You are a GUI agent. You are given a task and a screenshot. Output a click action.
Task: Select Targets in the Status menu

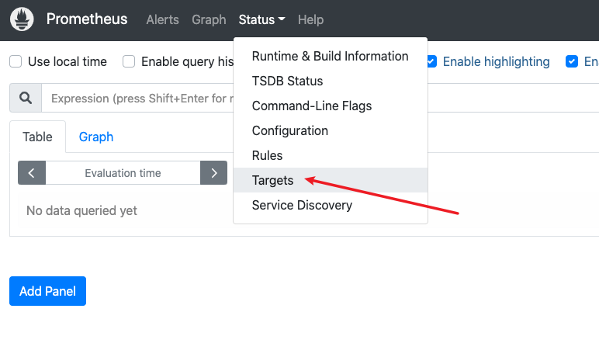click(x=330, y=180)
